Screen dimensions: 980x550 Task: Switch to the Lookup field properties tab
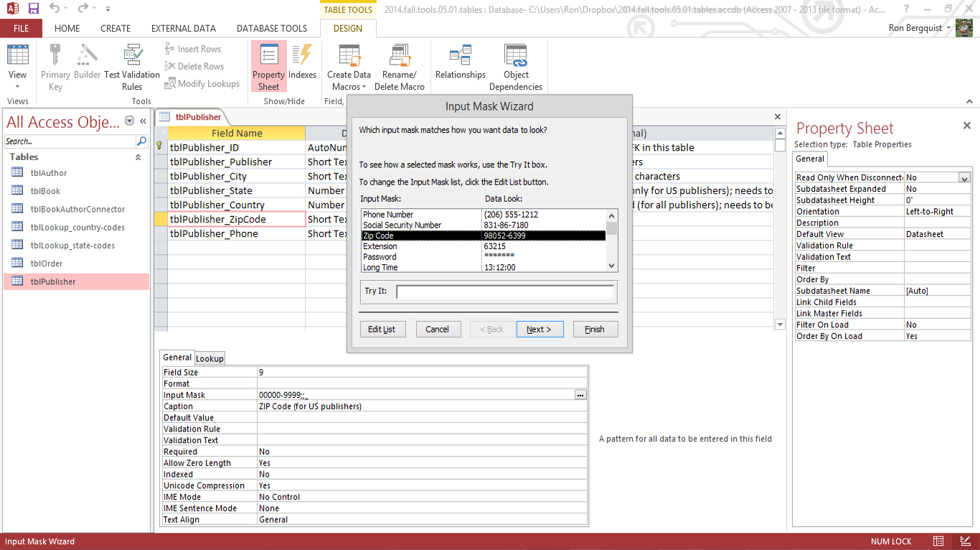tap(209, 358)
